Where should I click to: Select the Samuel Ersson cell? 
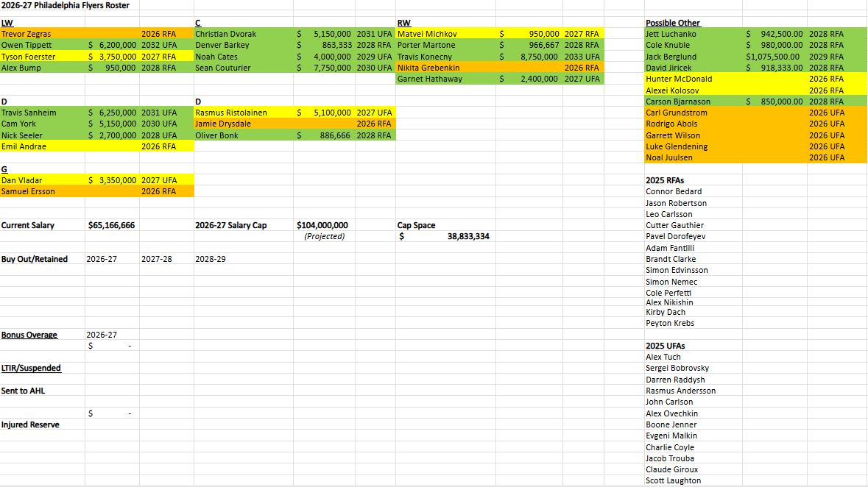(x=43, y=191)
